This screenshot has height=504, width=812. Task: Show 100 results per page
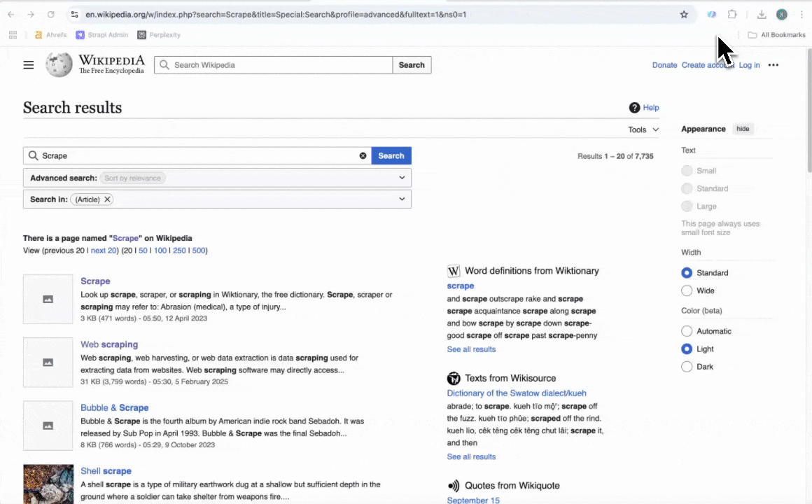pos(160,250)
